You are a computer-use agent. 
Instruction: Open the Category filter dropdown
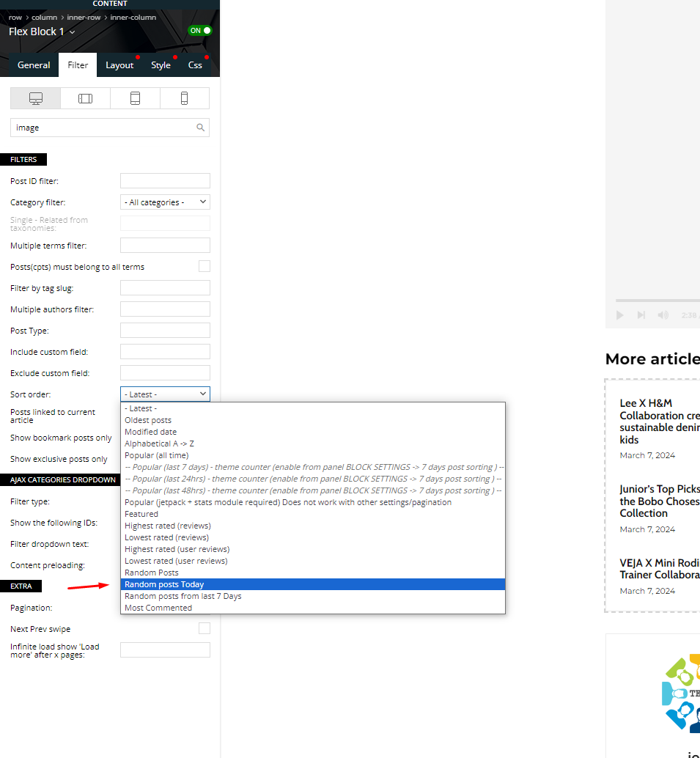coord(165,202)
